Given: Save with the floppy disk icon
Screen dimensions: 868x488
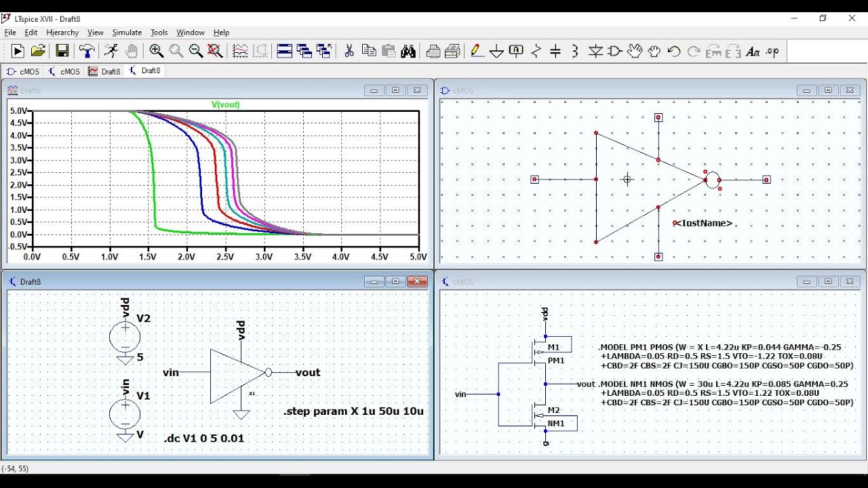Looking at the screenshot, I should [x=62, y=51].
